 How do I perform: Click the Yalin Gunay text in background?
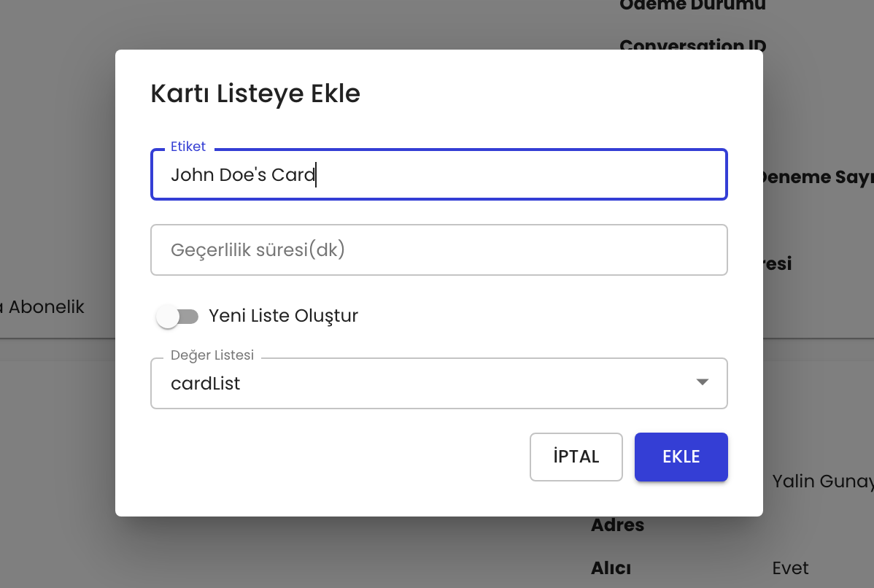pos(821,481)
